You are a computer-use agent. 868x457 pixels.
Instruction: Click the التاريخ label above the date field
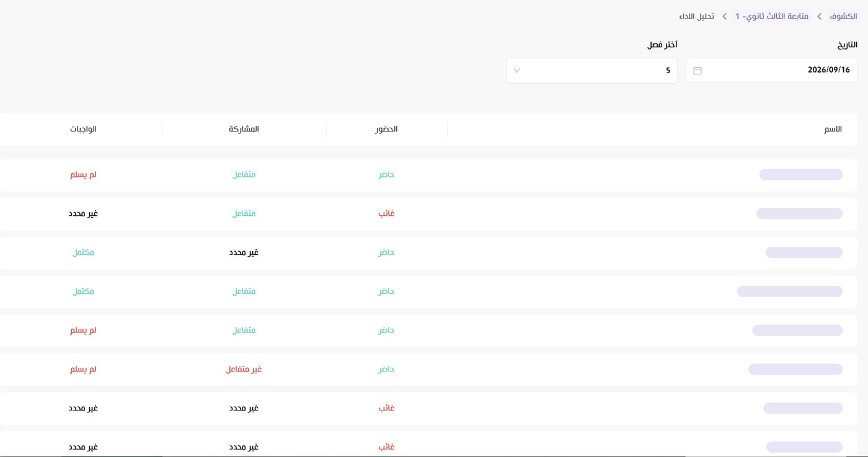[x=847, y=45]
